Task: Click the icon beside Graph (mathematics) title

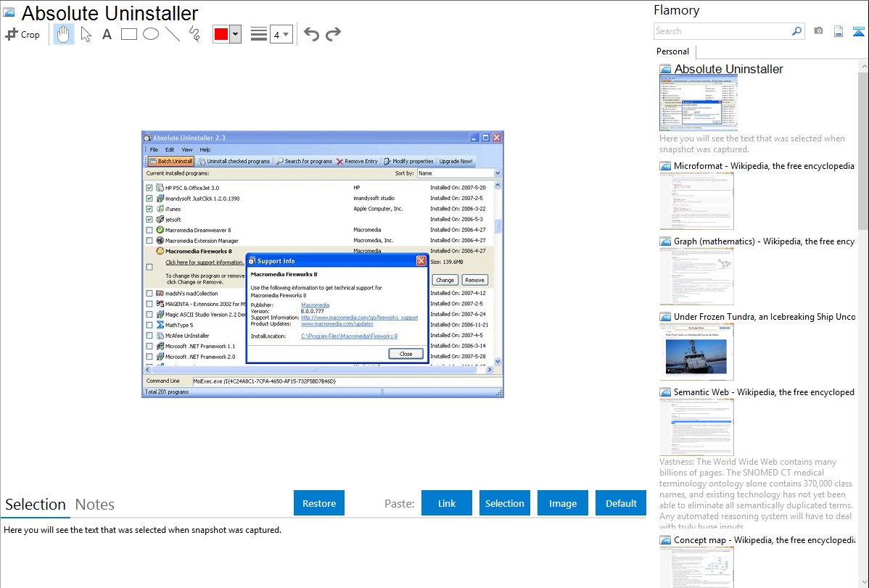Action: click(x=665, y=241)
